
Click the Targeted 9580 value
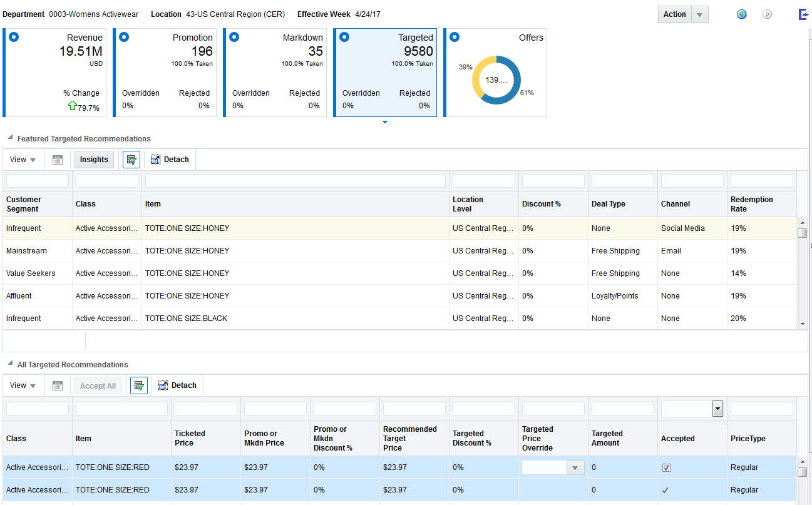[418, 51]
